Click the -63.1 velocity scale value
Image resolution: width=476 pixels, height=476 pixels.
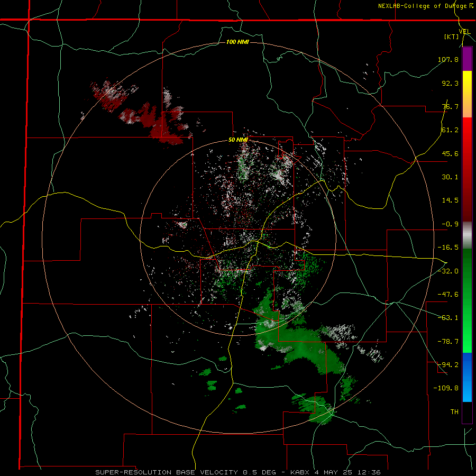[x=448, y=318]
